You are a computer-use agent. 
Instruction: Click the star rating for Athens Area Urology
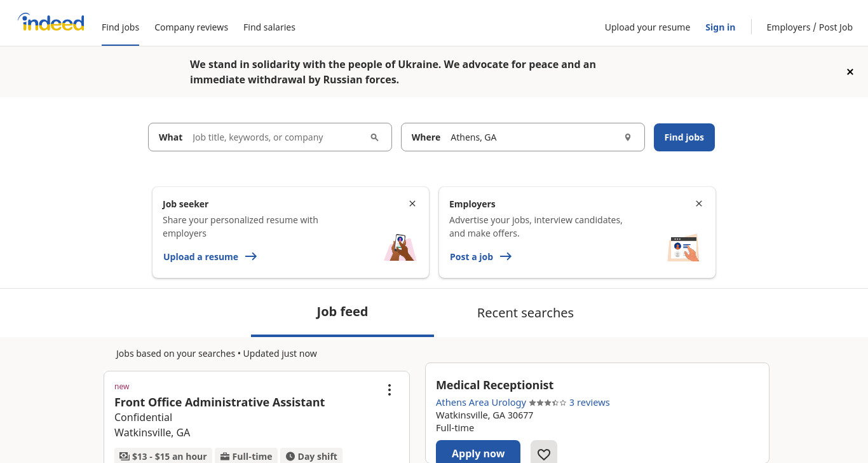pos(547,403)
